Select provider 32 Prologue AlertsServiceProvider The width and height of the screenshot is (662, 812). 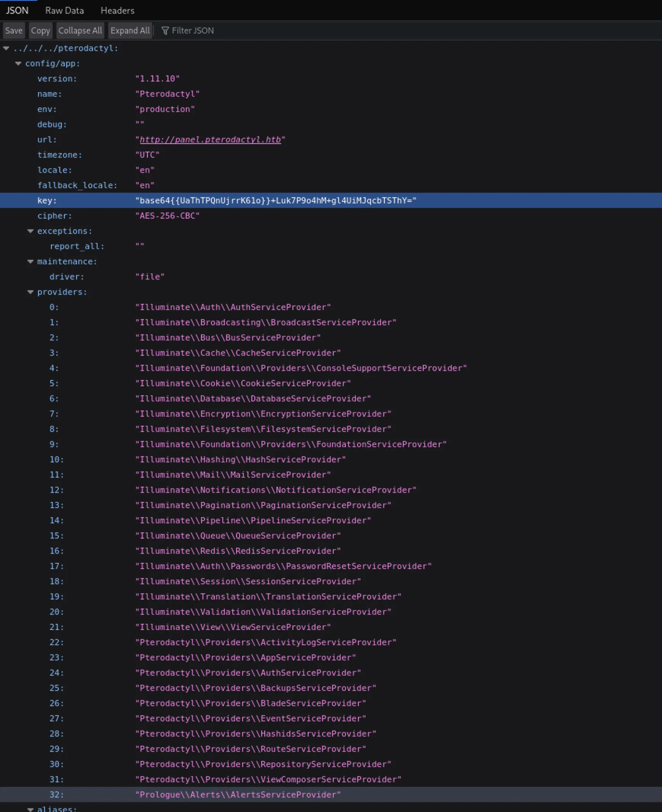pyautogui.click(x=331, y=795)
